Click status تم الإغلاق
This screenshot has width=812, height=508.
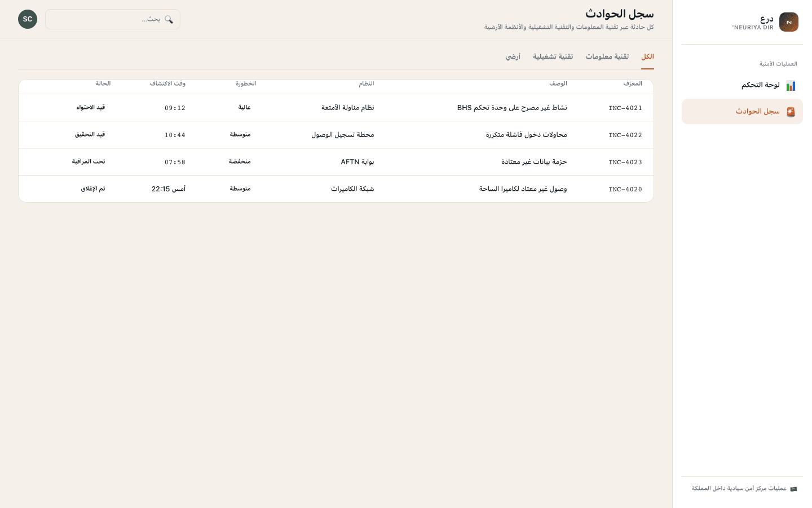(x=93, y=189)
